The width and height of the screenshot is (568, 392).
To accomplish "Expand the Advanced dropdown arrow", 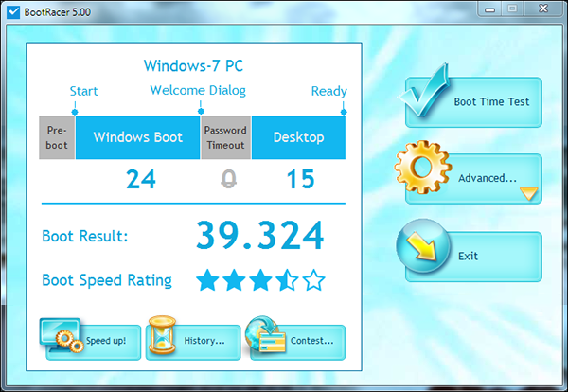I will coord(529,193).
